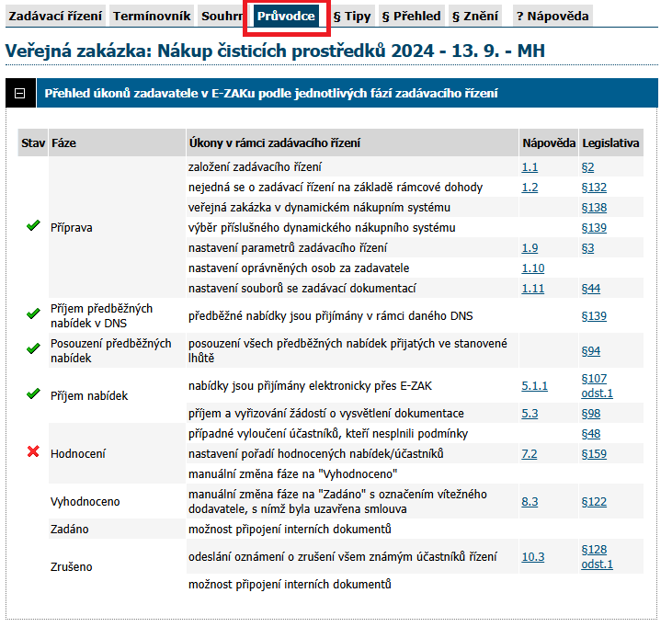Open the §107 odst.1 legislation link

coord(597,386)
